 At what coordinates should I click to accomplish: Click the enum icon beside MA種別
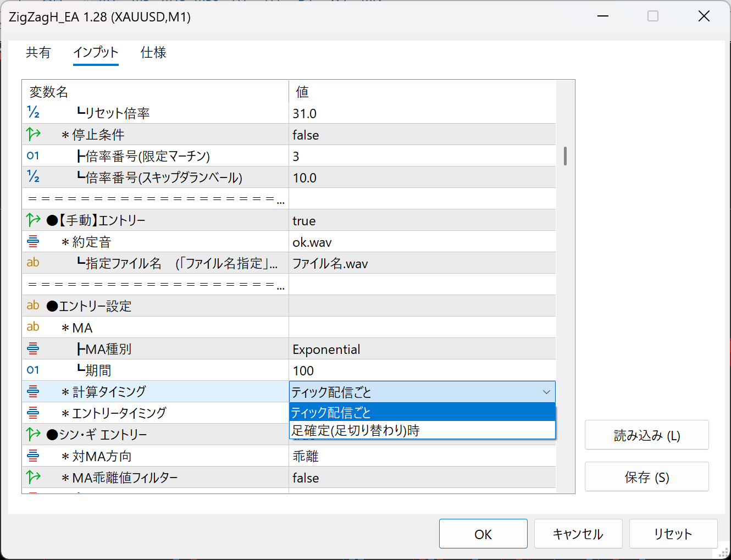(33, 348)
